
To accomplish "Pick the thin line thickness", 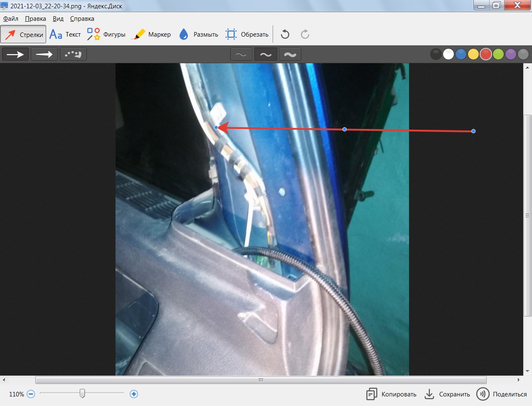I will tap(241, 54).
